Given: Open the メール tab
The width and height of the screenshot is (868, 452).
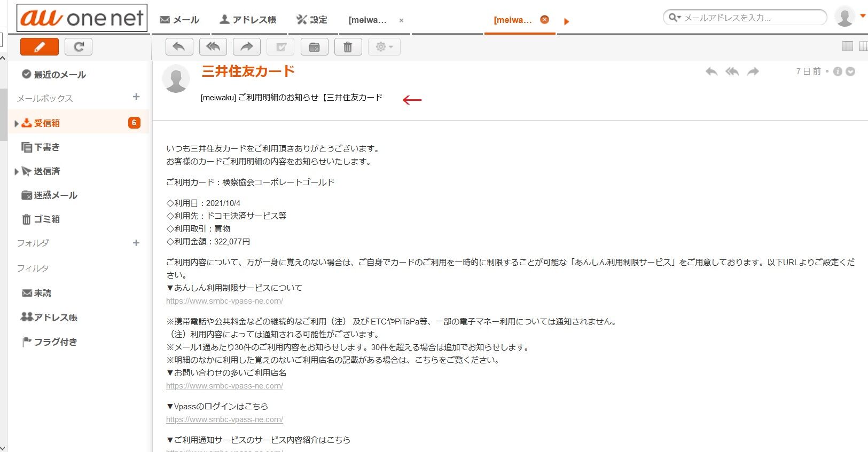Looking at the screenshot, I should 179,20.
